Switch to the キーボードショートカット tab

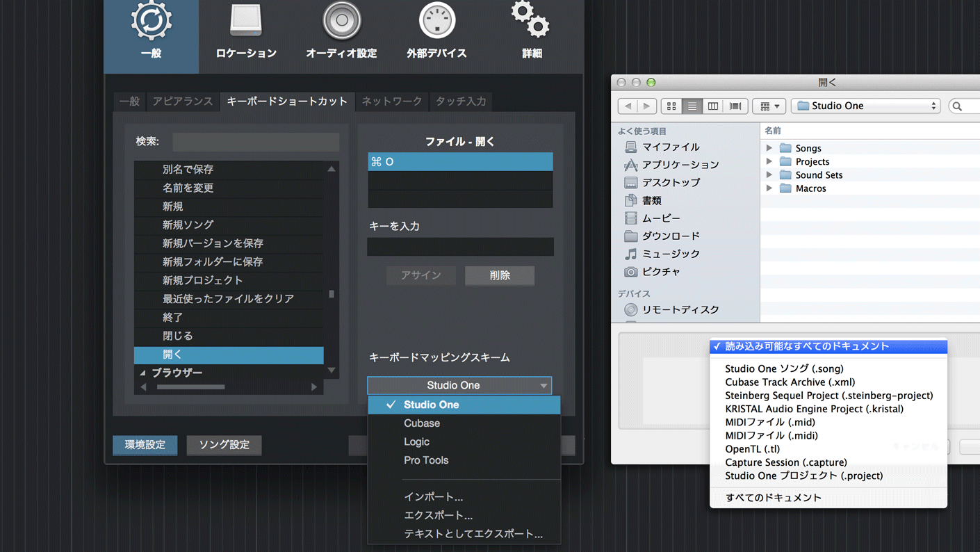tap(287, 102)
